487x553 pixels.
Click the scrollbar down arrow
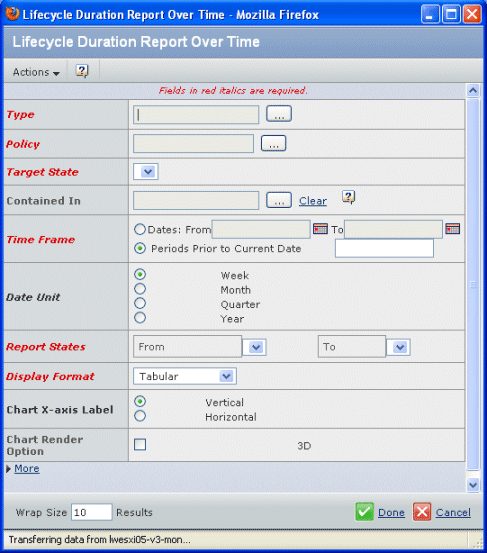click(473, 485)
